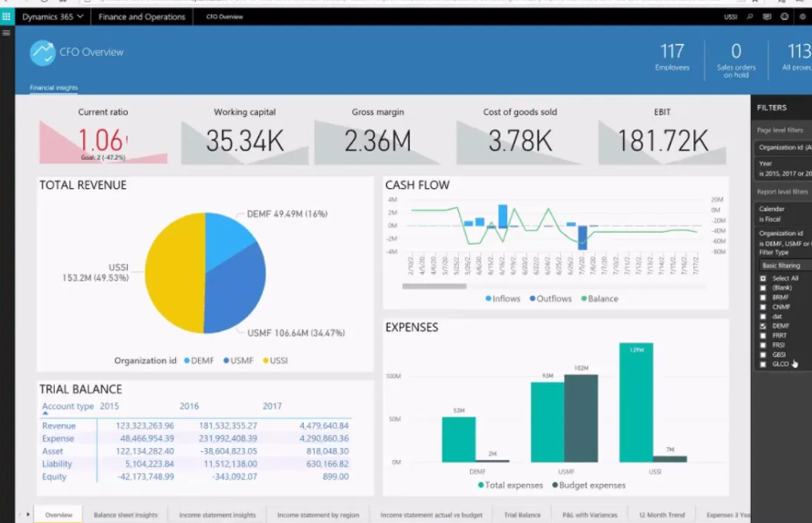Open the Sales orders on hold tile
Screen dimensions: 812x523
coord(736,60)
